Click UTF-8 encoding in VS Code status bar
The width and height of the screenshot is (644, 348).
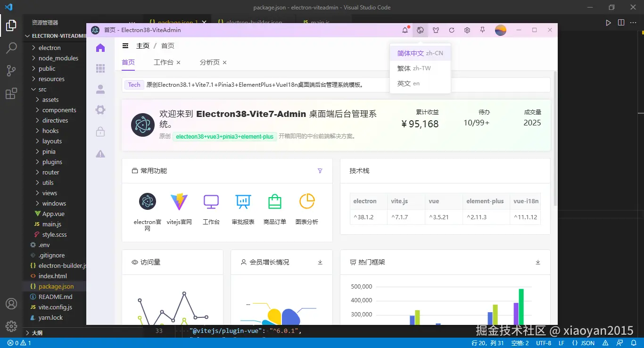544,343
